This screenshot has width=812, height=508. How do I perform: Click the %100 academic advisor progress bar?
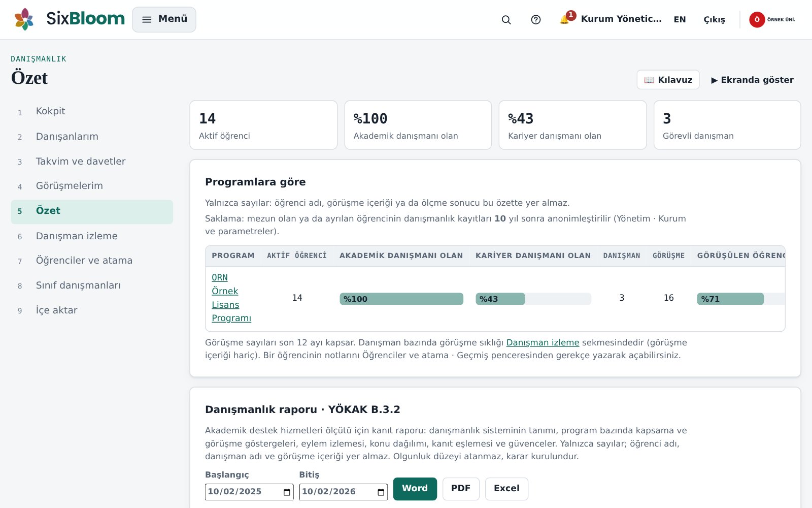click(401, 299)
